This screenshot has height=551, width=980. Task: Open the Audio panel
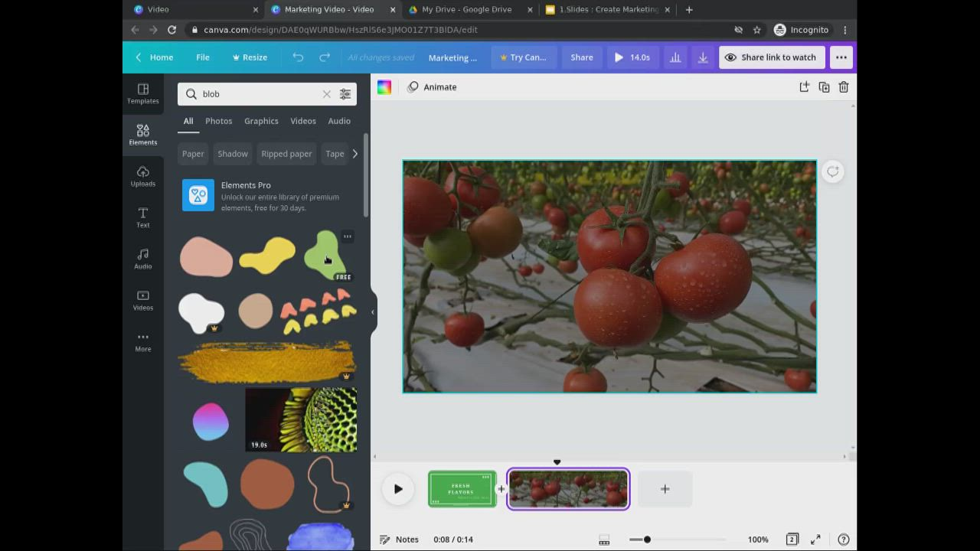(x=142, y=259)
